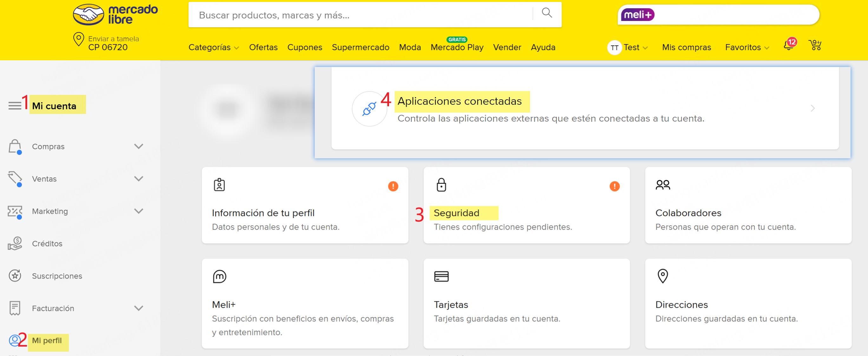
Task: Click 'Direcciones guardadas en tu cuenta.' text
Action: click(727, 319)
